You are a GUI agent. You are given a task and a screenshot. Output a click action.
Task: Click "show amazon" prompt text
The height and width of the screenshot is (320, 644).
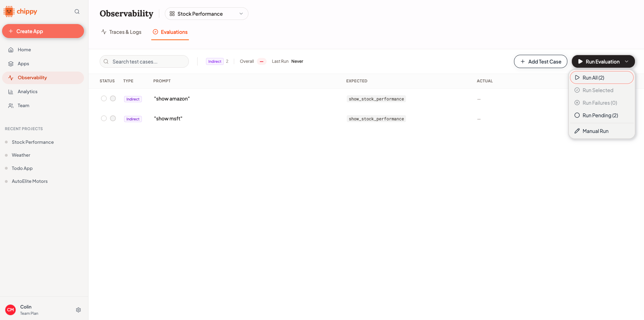172,99
